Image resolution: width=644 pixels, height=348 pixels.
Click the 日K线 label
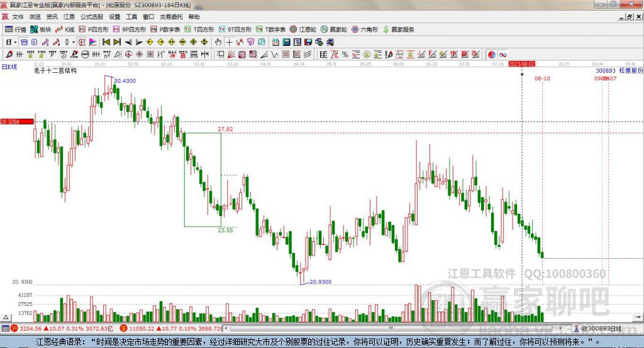[x=9, y=67]
